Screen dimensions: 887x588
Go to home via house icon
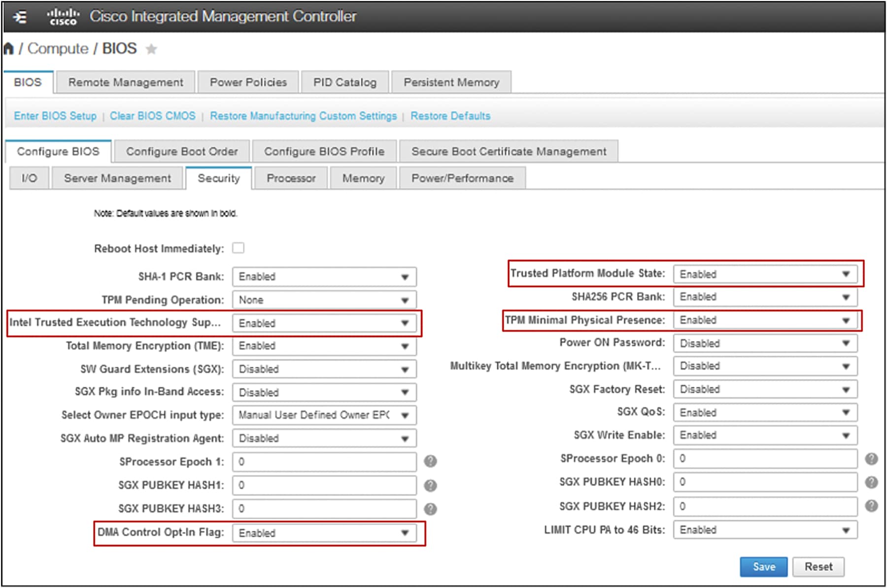pyautogui.click(x=8, y=48)
